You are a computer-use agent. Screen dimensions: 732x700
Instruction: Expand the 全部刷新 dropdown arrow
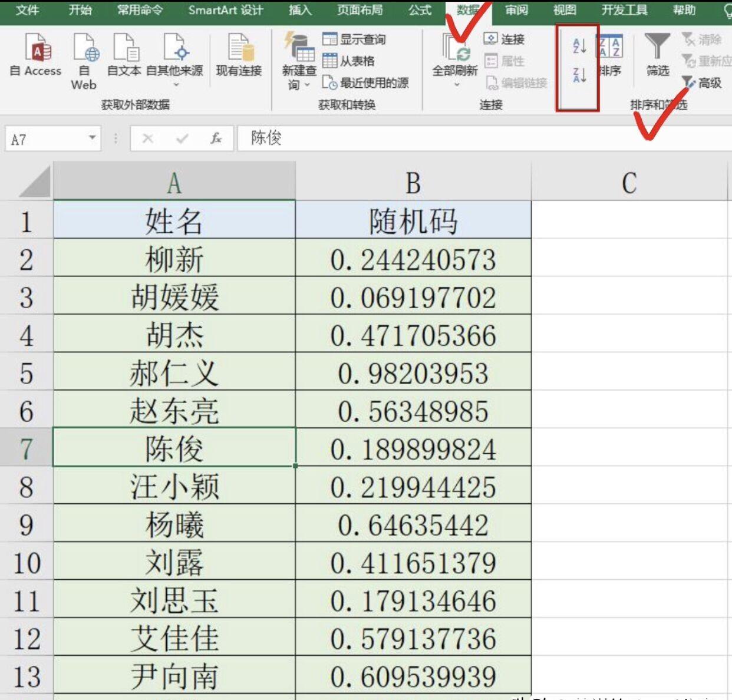[x=456, y=85]
